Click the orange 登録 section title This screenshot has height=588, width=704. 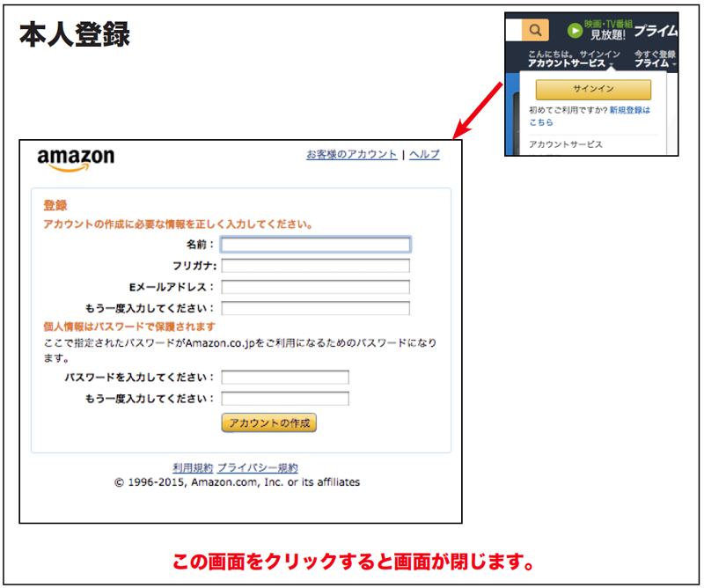[55, 205]
